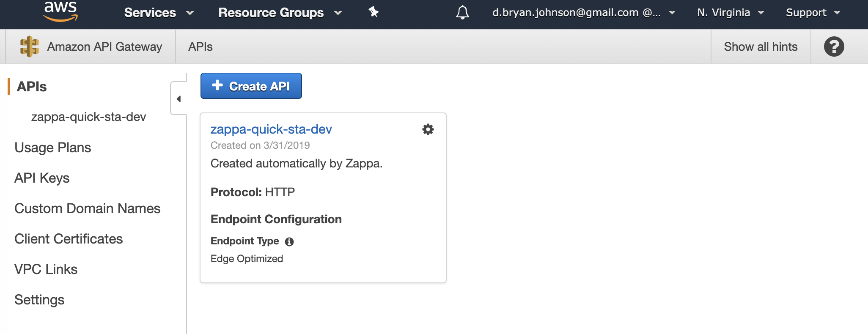Open the notifications bell

coord(462,13)
